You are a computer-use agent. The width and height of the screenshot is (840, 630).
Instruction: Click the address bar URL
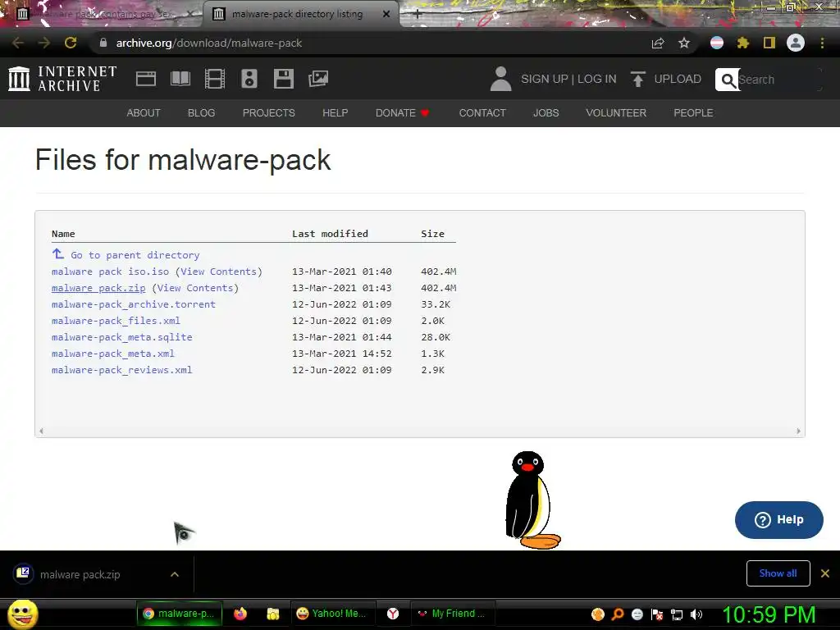209,43
